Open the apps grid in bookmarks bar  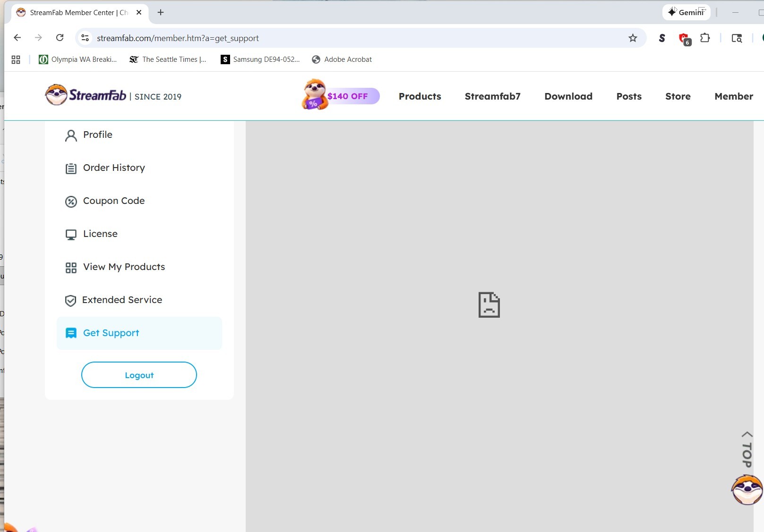click(16, 59)
